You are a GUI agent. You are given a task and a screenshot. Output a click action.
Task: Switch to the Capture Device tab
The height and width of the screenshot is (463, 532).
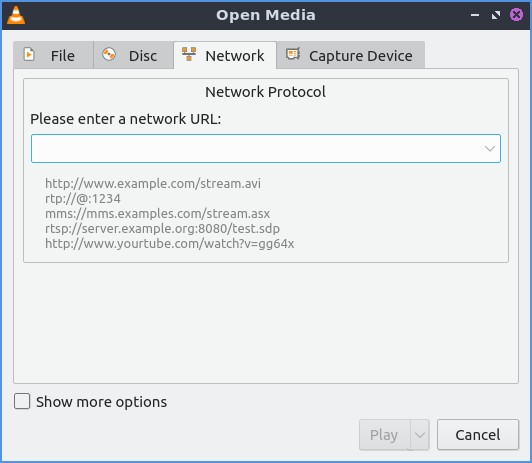[x=350, y=55]
